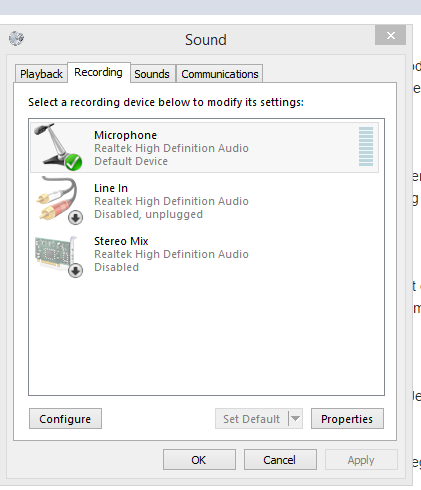The image size is (421, 490).
Task: Click the green default checkmark on Microphone
Action: click(73, 162)
